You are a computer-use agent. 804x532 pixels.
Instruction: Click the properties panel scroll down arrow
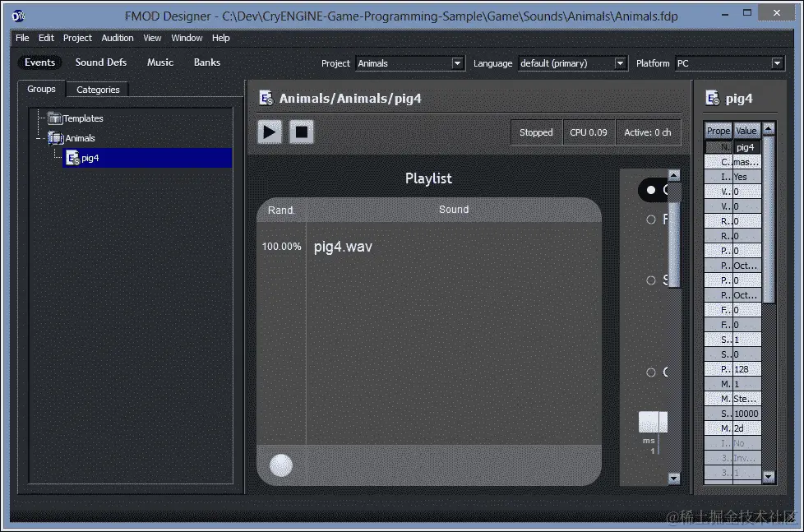[x=768, y=477]
